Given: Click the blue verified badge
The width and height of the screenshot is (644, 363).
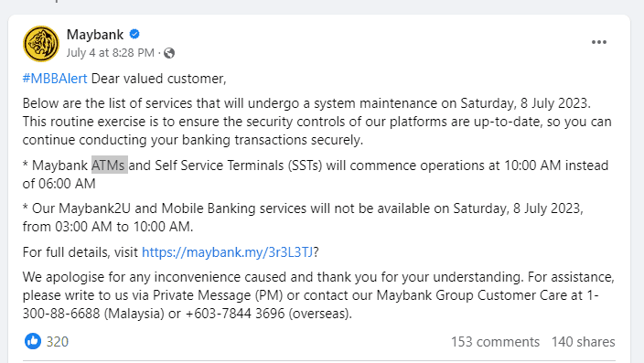Looking at the screenshot, I should coord(134,34).
